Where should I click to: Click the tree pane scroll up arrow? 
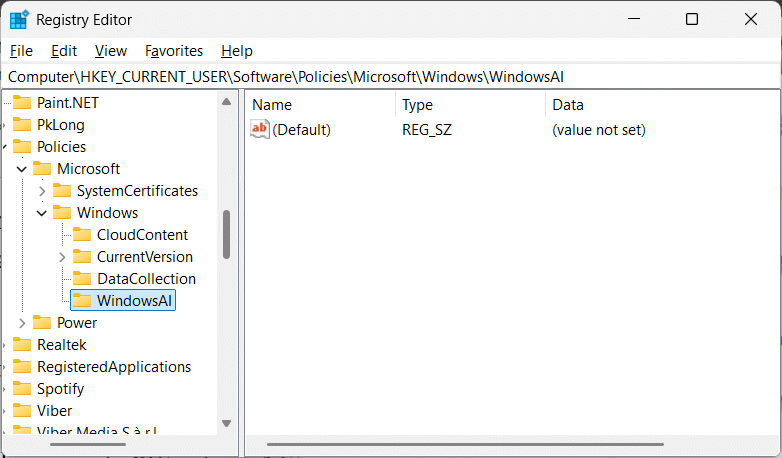[x=226, y=102]
